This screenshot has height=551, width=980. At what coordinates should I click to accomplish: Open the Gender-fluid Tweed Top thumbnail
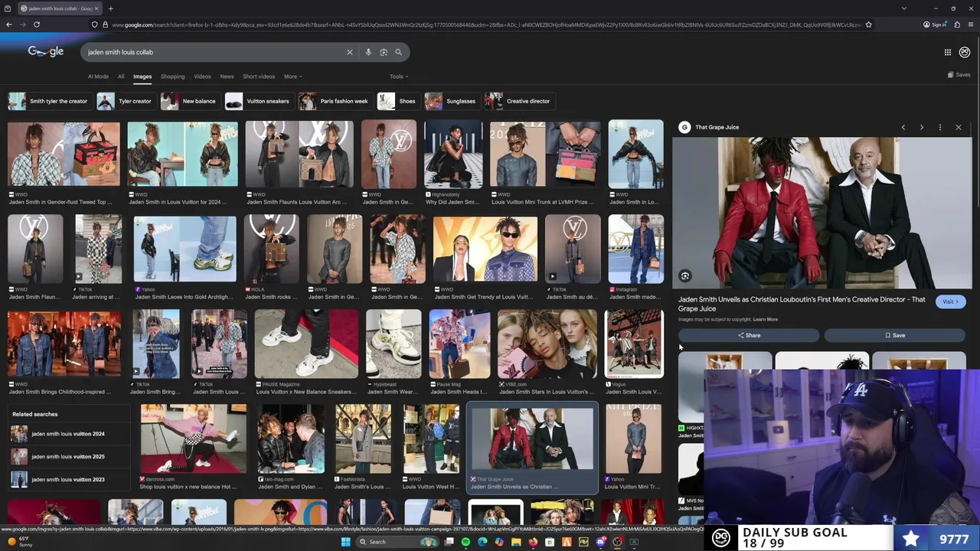click(64, 154)
